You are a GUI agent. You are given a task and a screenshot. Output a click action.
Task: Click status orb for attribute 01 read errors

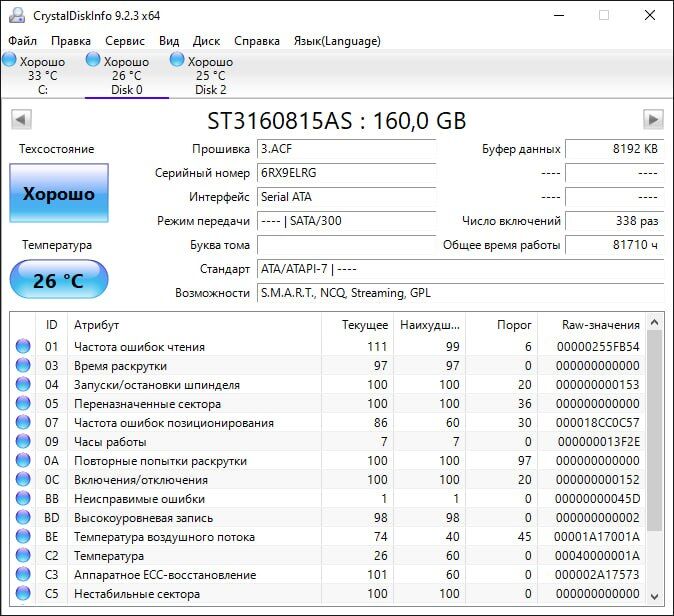23,347
